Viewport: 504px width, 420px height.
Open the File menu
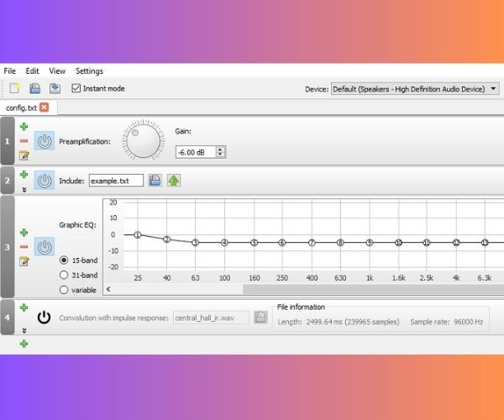[x=9, y=71]
